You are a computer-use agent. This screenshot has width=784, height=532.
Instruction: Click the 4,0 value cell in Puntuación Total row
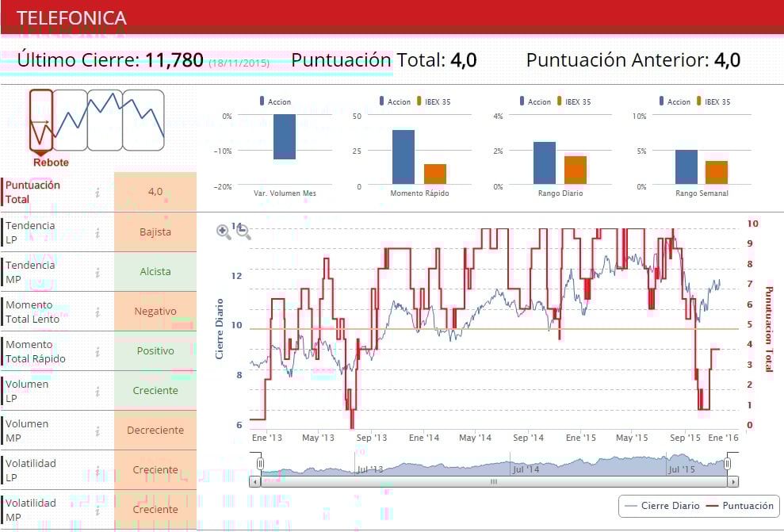click(155, 192)
